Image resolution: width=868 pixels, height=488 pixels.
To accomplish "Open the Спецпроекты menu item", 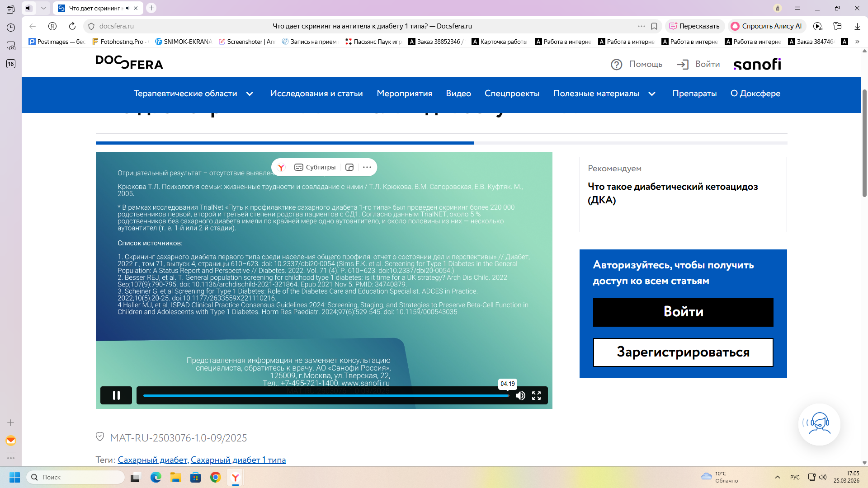I will [512, 94].
